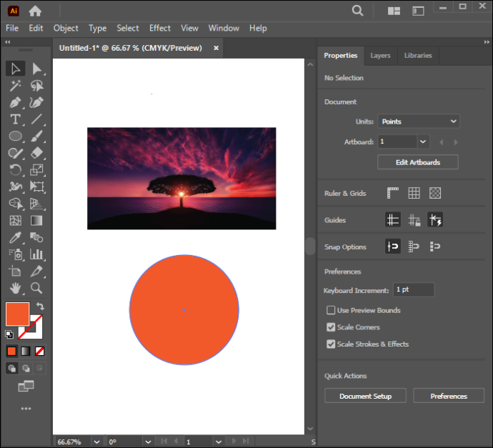
Task: Toggle Use Preview Bounds checkbox
Action: tap(331, 310)
